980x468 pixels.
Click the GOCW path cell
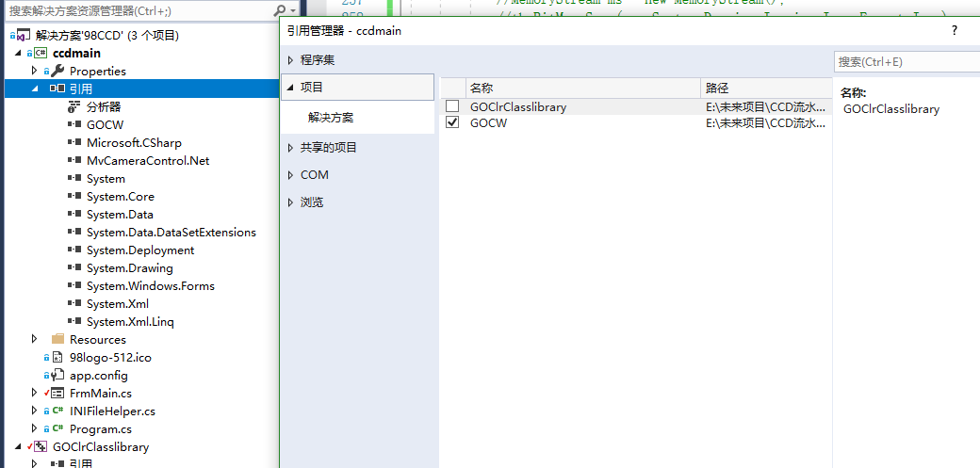pyautogui.click(x=767, y=123)
